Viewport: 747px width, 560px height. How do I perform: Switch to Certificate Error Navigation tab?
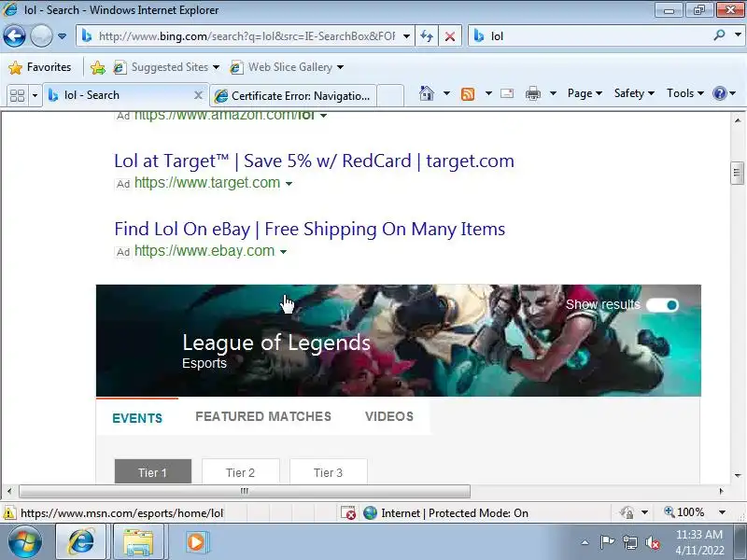tap(293, 96)
